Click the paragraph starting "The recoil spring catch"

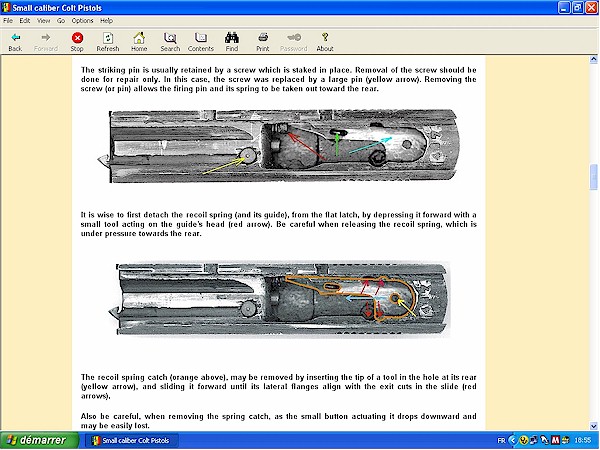(x=279, y=386)
